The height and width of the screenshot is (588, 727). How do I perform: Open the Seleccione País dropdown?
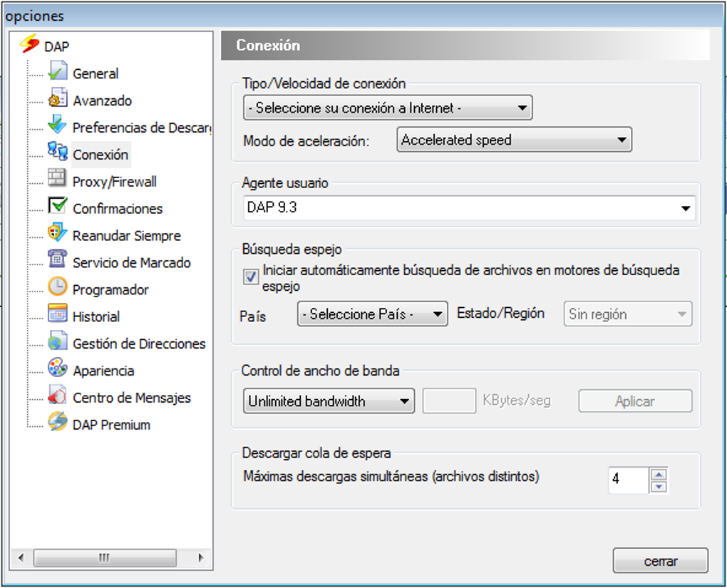point(372,314)
